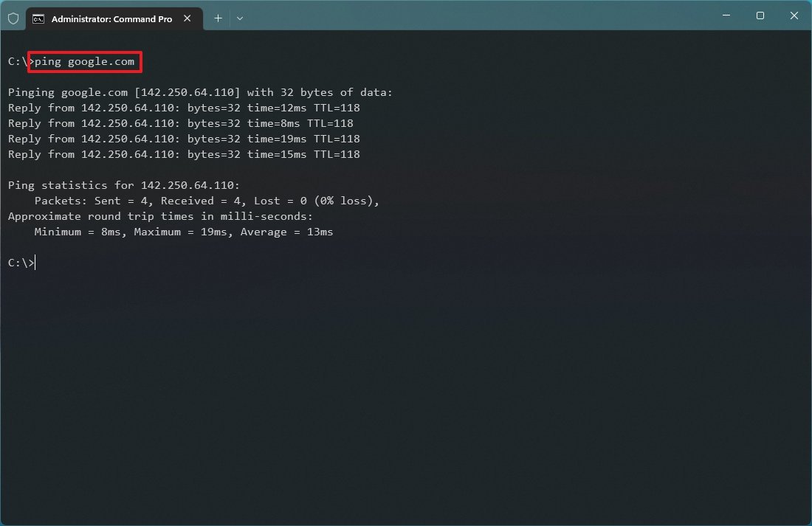Open a new tab with the plus button
This screenshot has height=526, width=812.
tap(218, 18)
